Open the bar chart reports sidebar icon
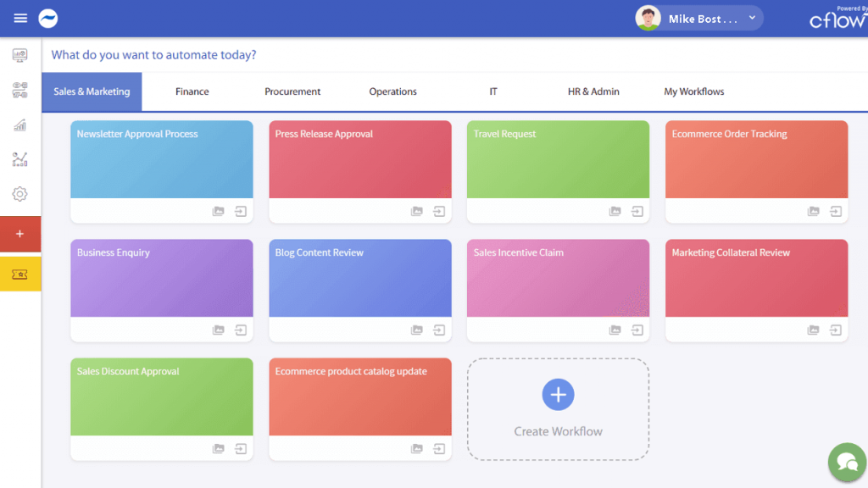This screenshot has height=488, width=868. point(19,125)
